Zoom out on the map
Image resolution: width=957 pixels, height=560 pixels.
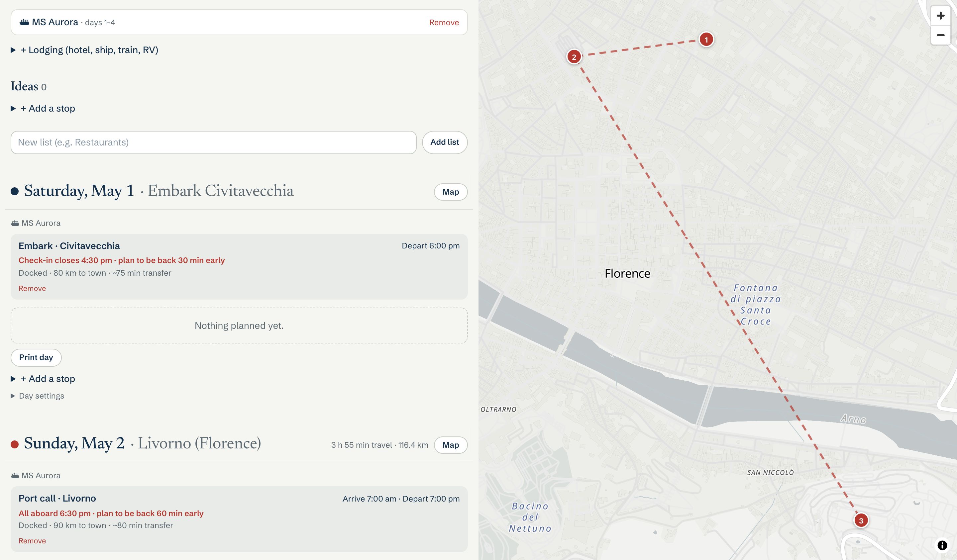click(940, 35)
